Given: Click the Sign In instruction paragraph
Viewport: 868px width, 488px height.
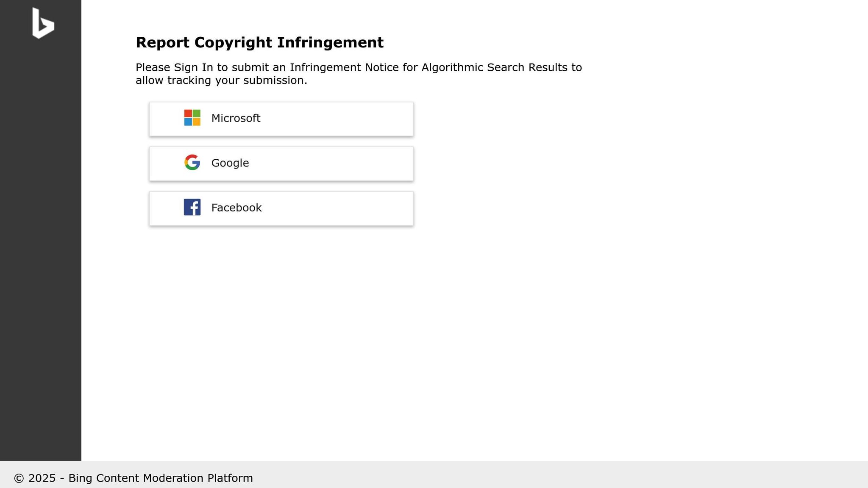Looking at the screenshot, I should click(359, 73).
